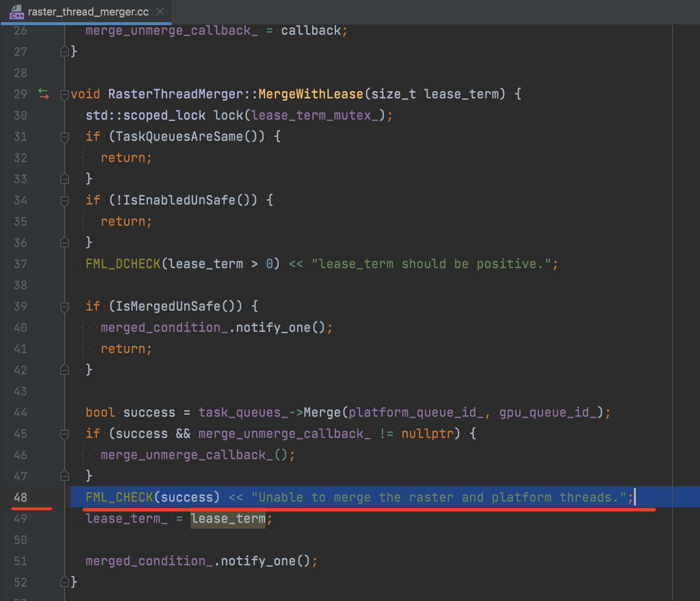Select the raster_thread_merger.cc tab

pos(85,12)
